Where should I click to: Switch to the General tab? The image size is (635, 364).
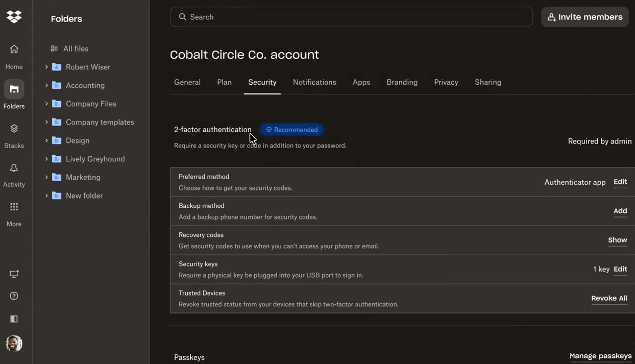tap(187, 82)
